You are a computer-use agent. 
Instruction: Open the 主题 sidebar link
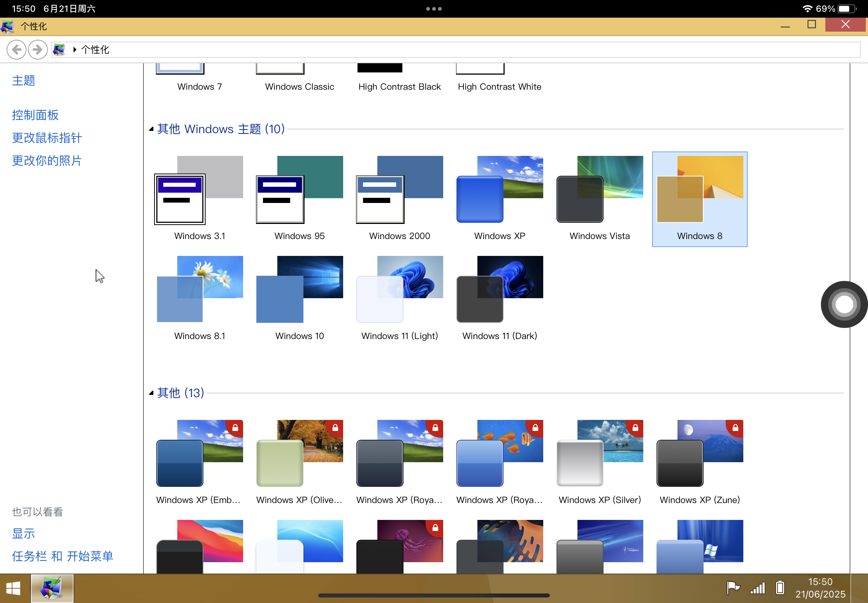tap(24, 81)
